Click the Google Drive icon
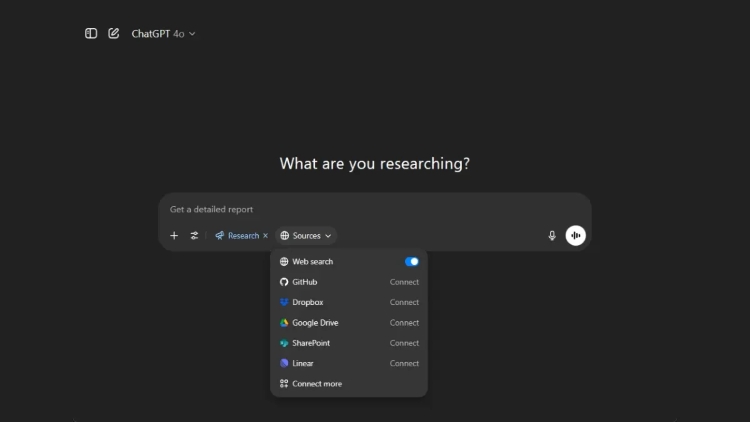This screenshot has width=750, height=422. pyautogui.click(x=284, y=323)
